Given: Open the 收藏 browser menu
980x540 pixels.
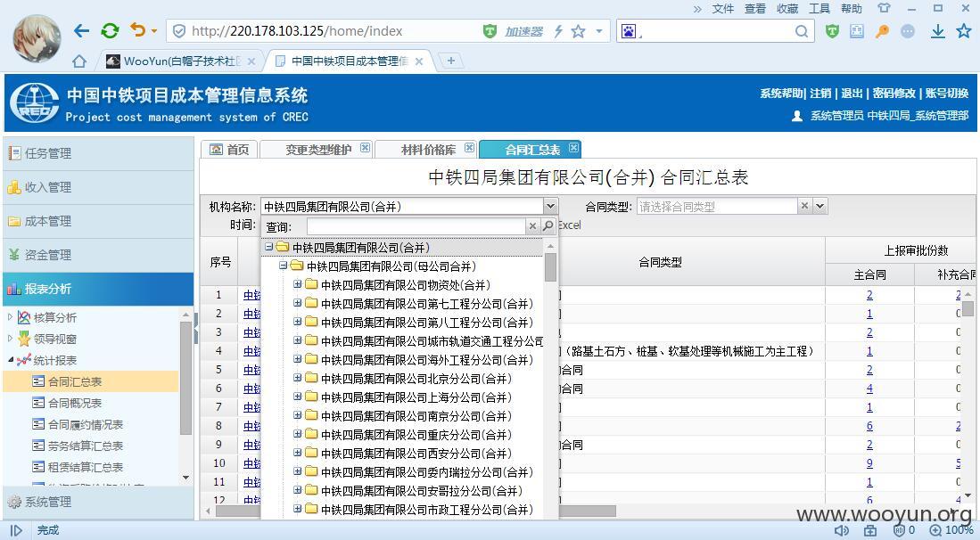Looking at the screenshot, I should (787, 8).
